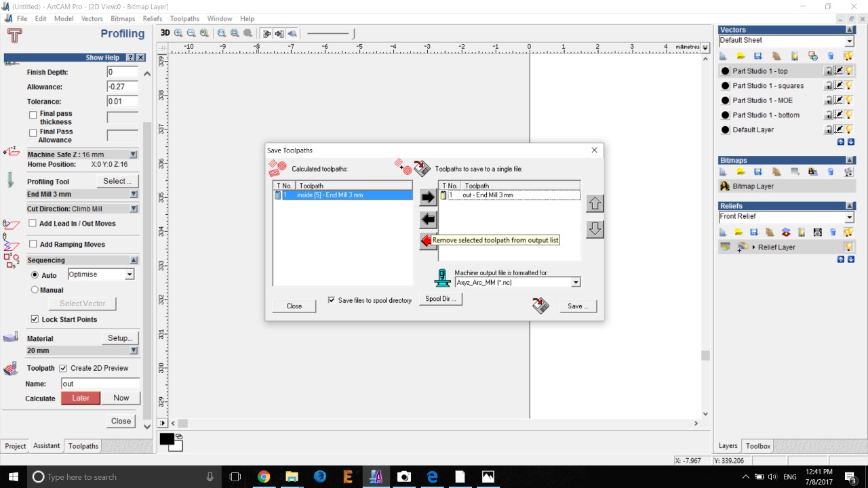Click the new relief layer icon
The height and width of the screenshot is (488, 868).
pyautogui.click(x=723, y=232)
